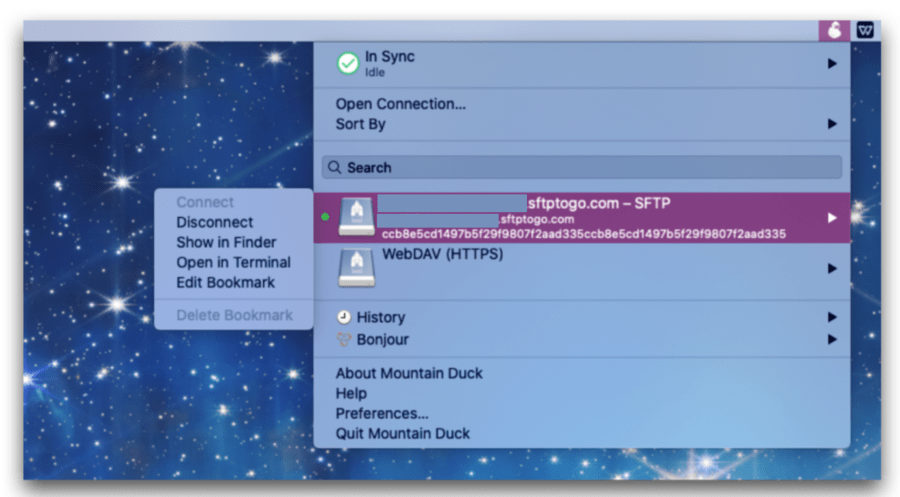Screen dimensions: 900x497
Task: Click the Bonjour icon
Action: [344, 339]
